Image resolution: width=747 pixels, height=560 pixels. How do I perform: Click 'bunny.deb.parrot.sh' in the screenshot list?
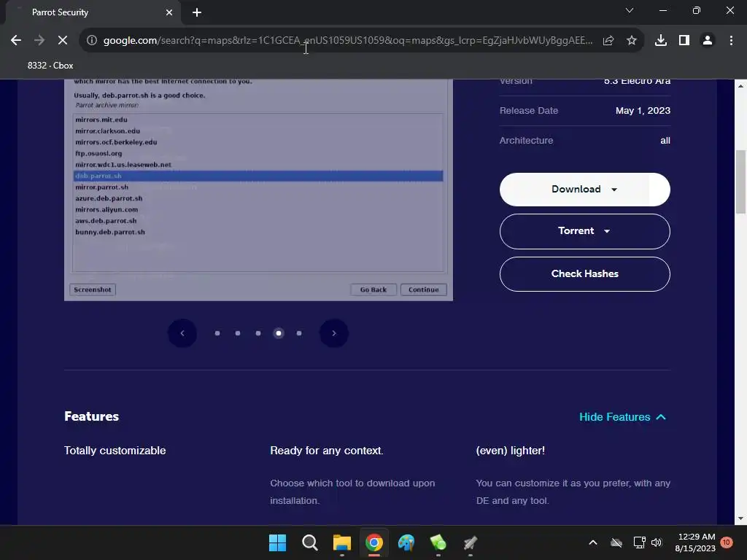click(x=110, y=232)
